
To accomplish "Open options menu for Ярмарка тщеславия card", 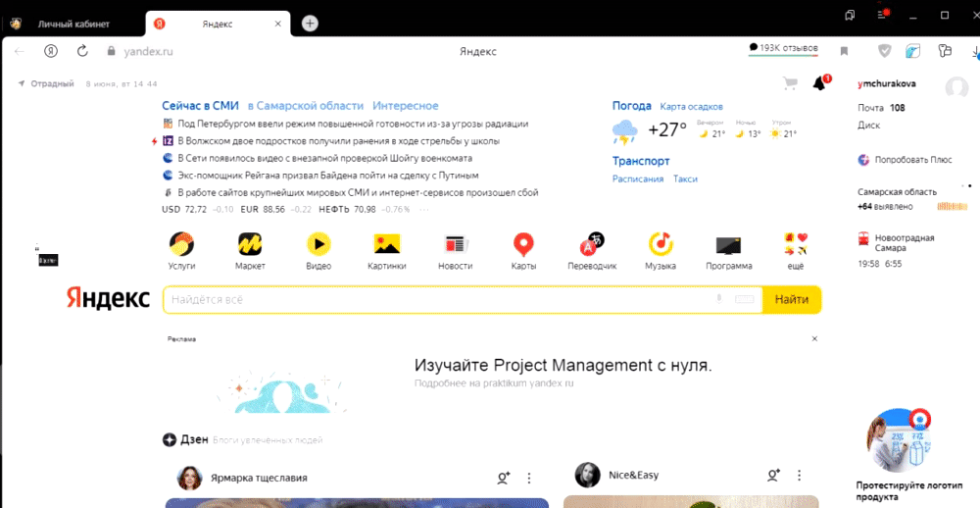I will pos(529,478).
